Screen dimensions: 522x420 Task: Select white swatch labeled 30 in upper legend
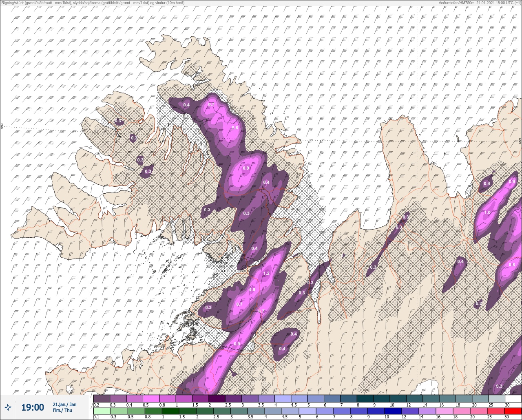513,398
